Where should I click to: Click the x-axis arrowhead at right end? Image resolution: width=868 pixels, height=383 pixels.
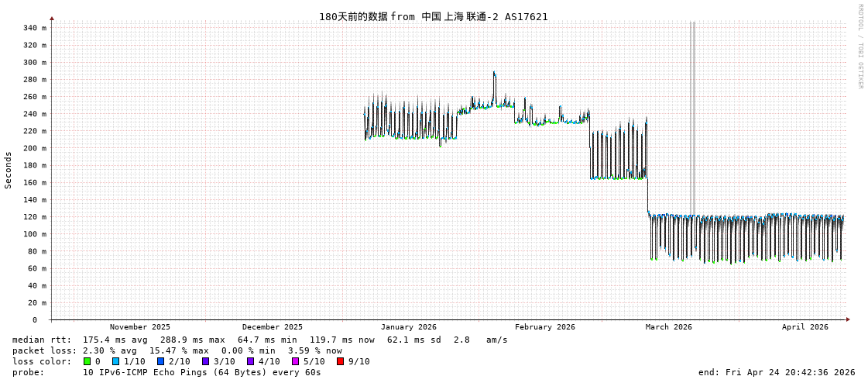click(848, 319)
